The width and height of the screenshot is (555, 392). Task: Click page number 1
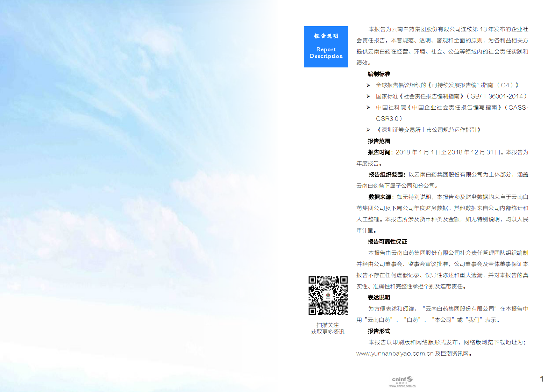click(542, 379)
